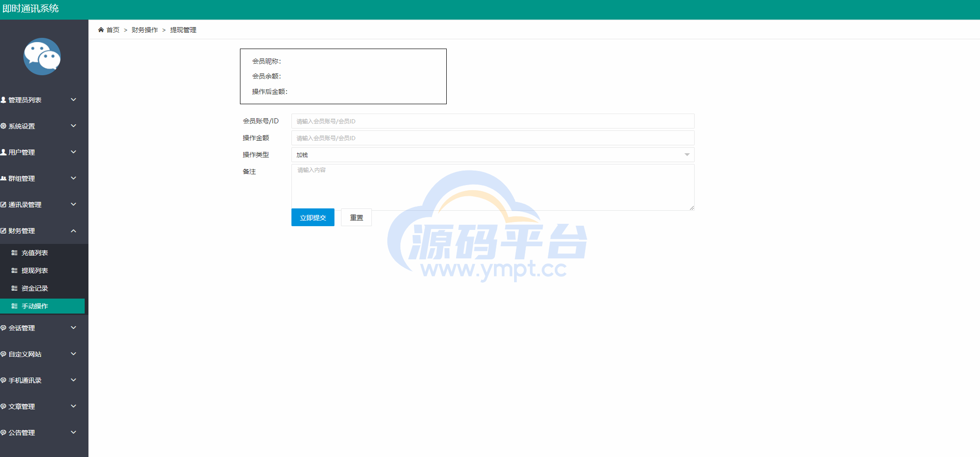Expand 系统设置 chevron arrow
Screen dimensions: 980x457
tap(73, 126)
